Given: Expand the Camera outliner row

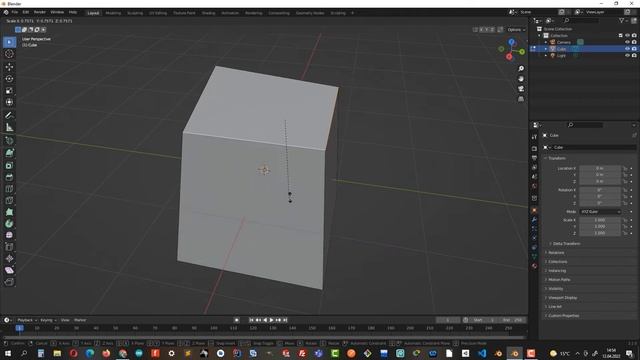Looking at the screenshot, I should [x=546, y=42].
